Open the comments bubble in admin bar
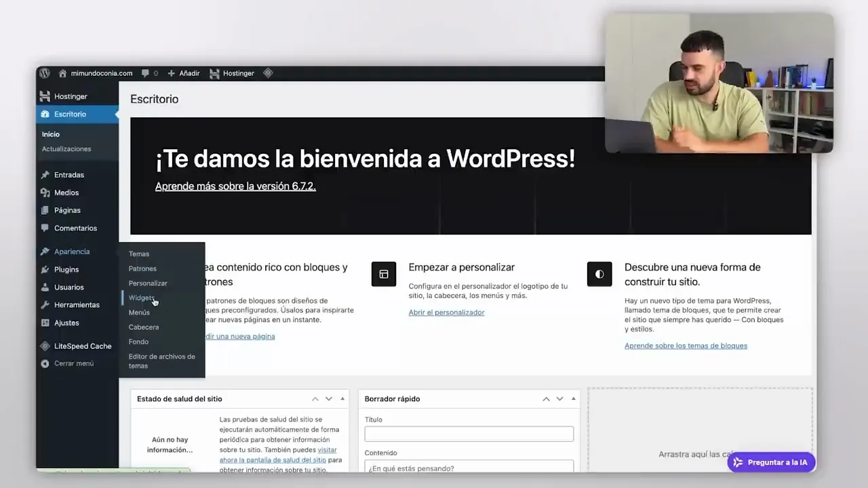 pos(146,73)
